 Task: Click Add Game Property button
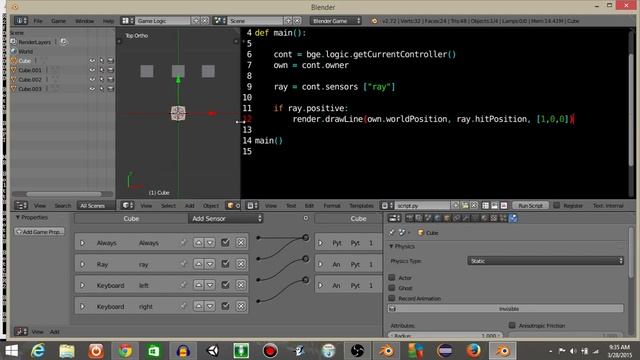click(39, 232)
